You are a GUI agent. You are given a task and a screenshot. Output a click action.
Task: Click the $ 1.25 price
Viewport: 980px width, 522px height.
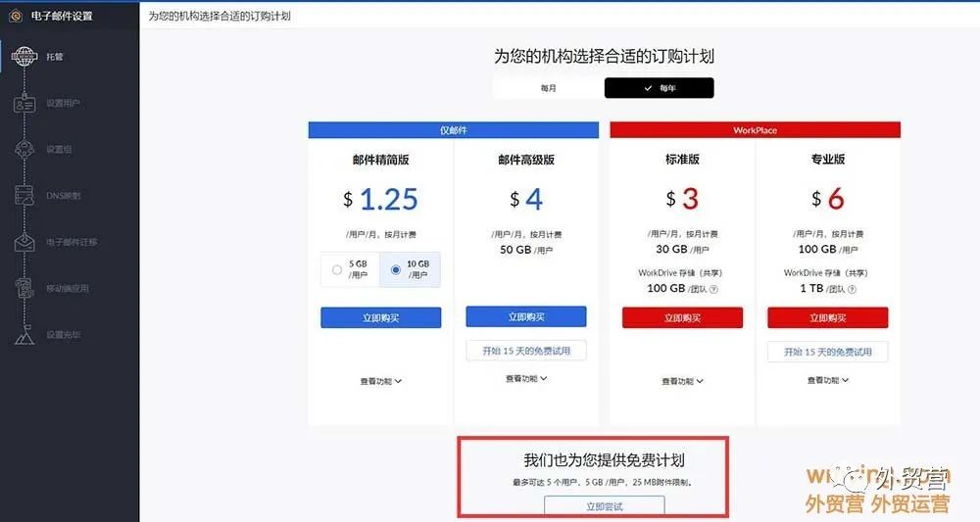[x=380, y=200]
